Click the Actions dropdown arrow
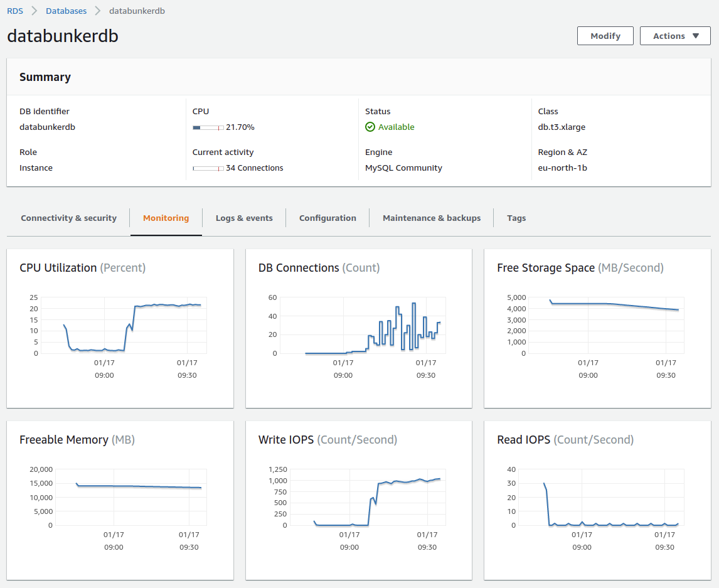This screenshot has width=719, height=588. (x=696, y=36)
